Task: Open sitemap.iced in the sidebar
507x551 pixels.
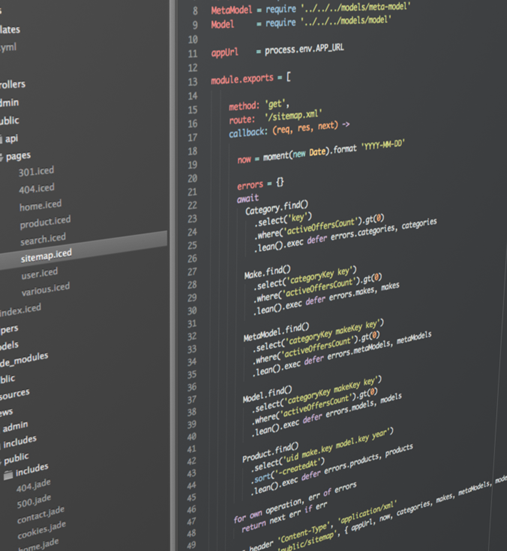Action: tap(46, 255)
